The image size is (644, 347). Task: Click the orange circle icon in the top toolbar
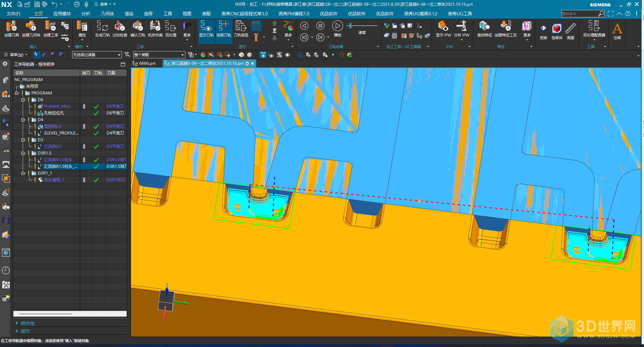click(341, 55)
